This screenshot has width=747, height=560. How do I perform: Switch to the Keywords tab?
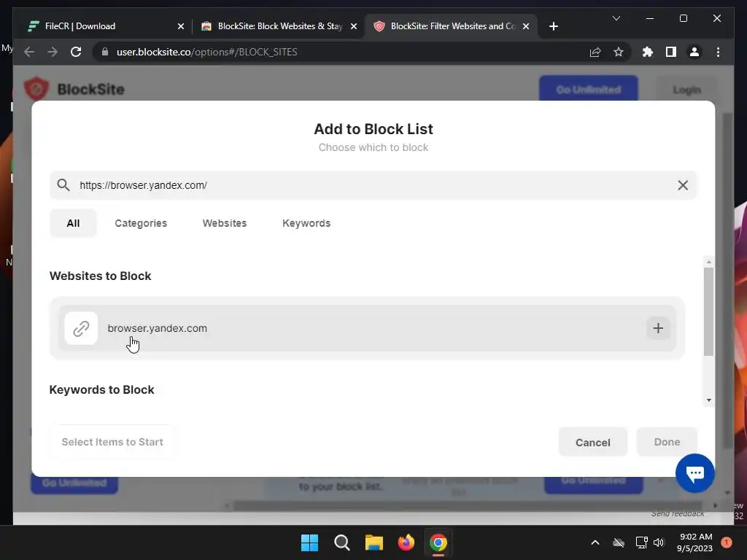tap(306, 223)
